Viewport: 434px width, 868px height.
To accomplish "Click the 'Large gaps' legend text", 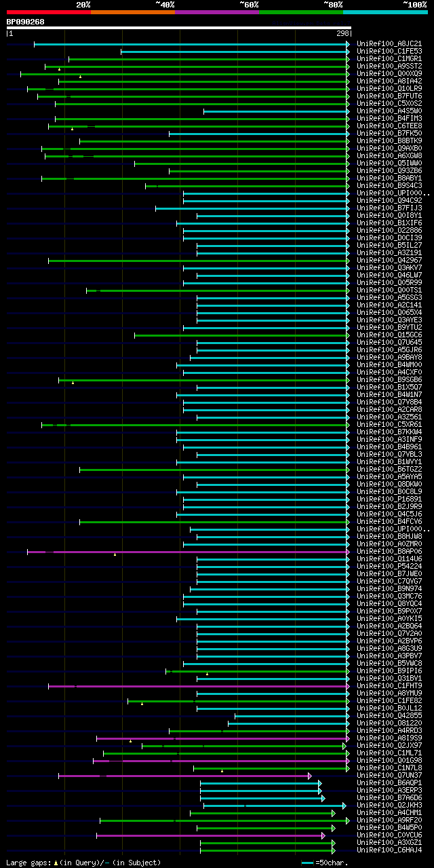I will coord(29,863).
